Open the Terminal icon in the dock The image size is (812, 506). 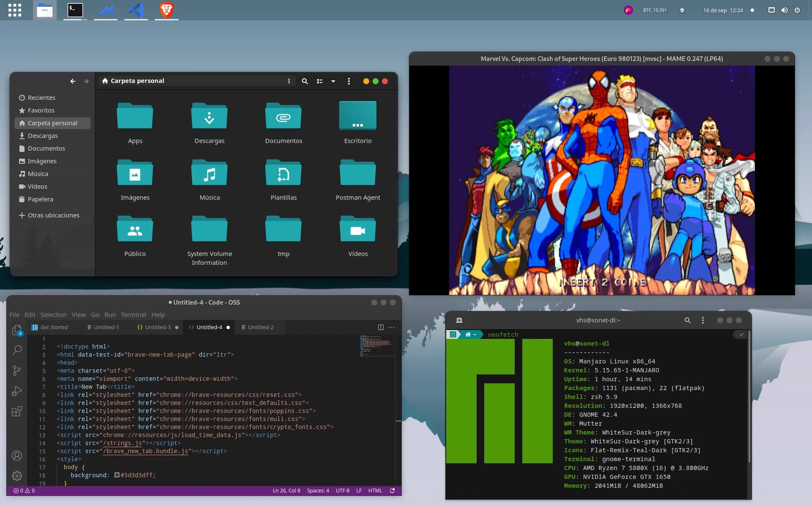point(75,10)
